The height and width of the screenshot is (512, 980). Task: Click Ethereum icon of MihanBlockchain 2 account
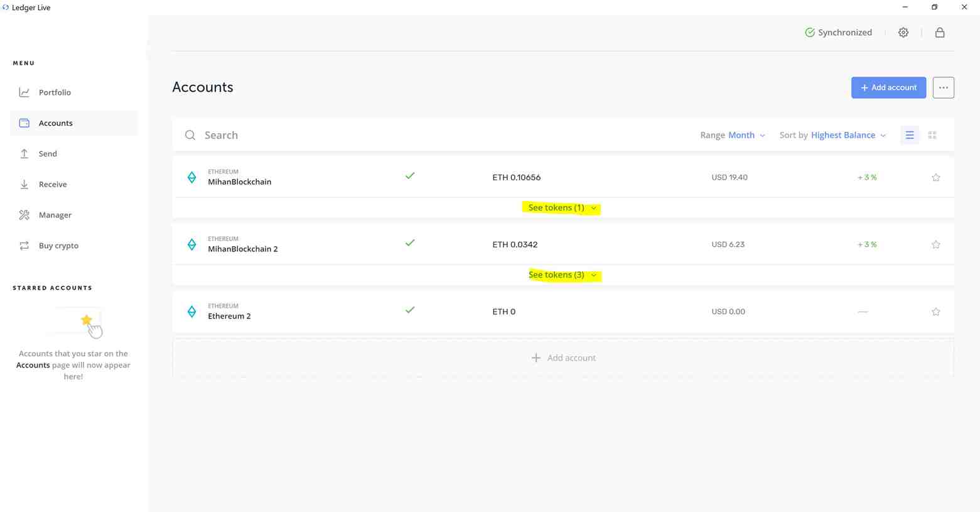tap(191, 244)
